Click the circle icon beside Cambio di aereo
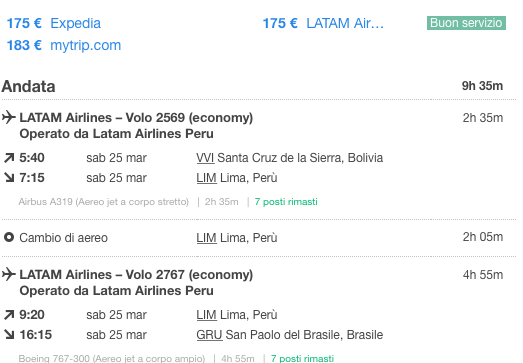The height and width of the screenshot is (363, 523). [x=9, y=237]
